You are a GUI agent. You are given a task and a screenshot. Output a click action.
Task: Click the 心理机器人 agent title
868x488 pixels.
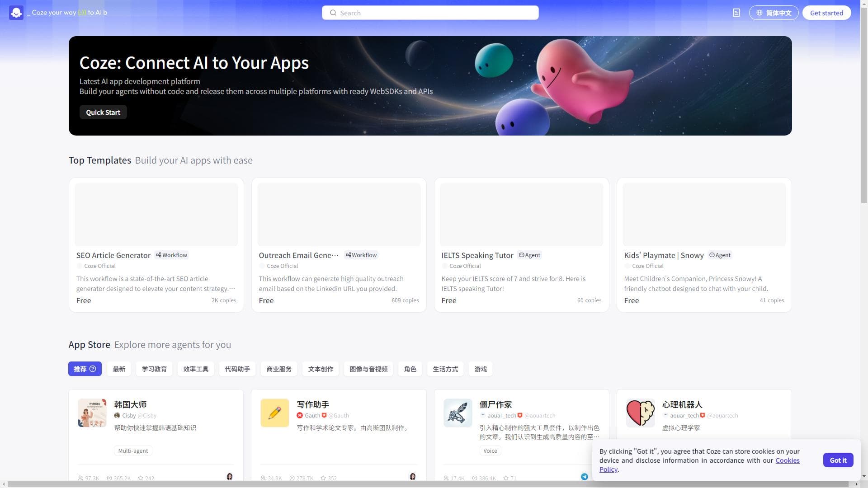[x=682, y=404]
